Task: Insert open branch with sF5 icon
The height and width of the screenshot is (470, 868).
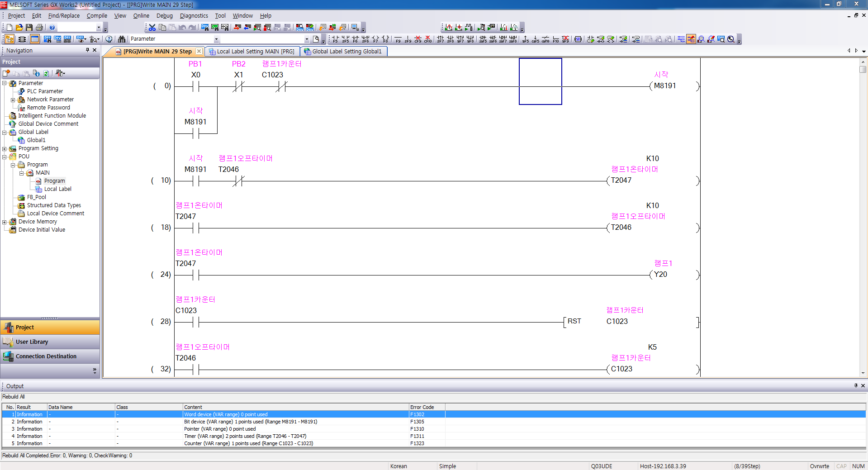Action: (345, 39)
